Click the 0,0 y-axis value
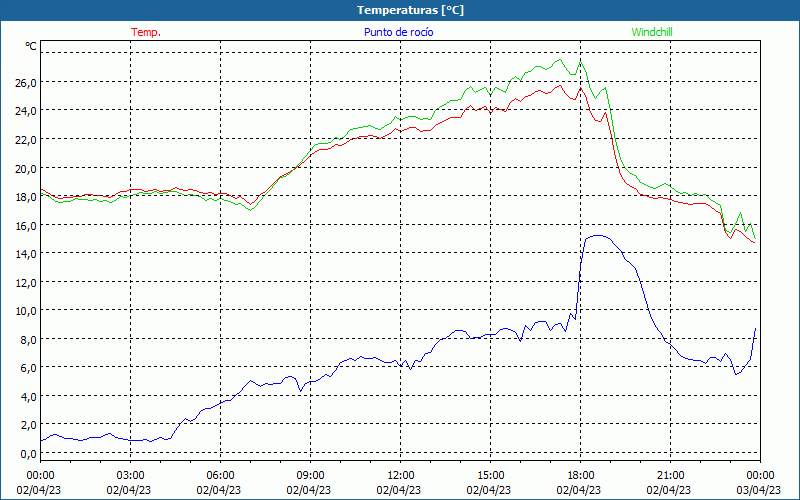The image size is (800, 500). [28, 454]
